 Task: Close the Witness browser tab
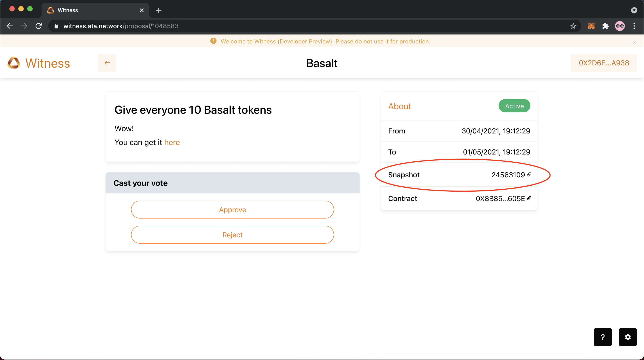142,10
